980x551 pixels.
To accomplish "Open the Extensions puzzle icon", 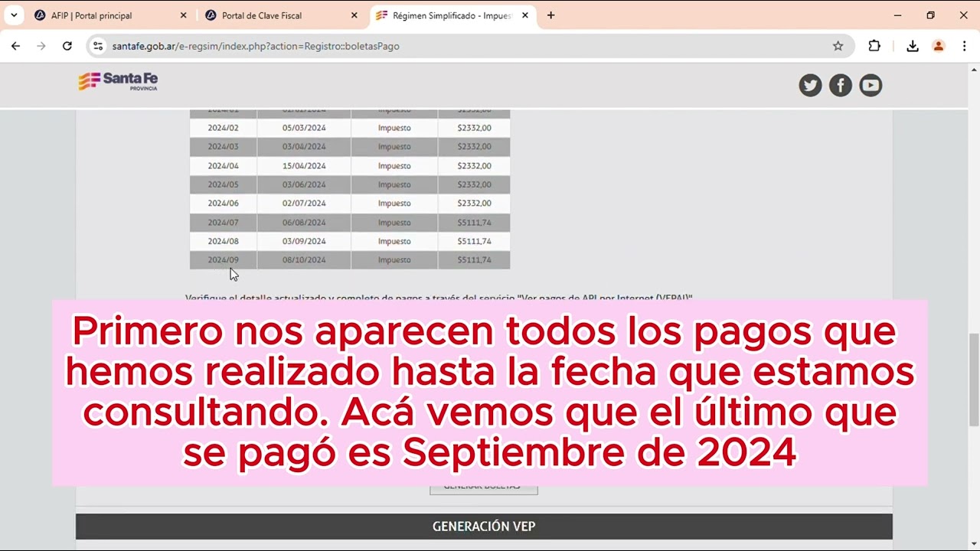I will (x=874, y=46).
